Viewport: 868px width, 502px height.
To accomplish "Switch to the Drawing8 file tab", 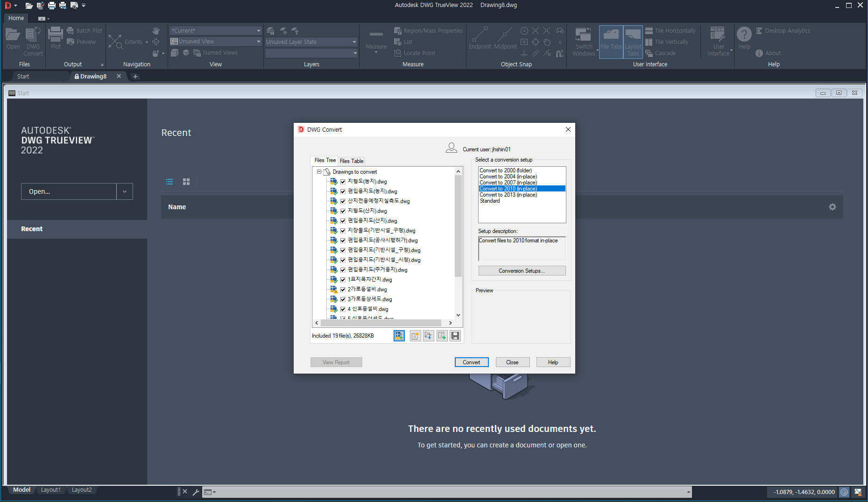I will [93, 77].
